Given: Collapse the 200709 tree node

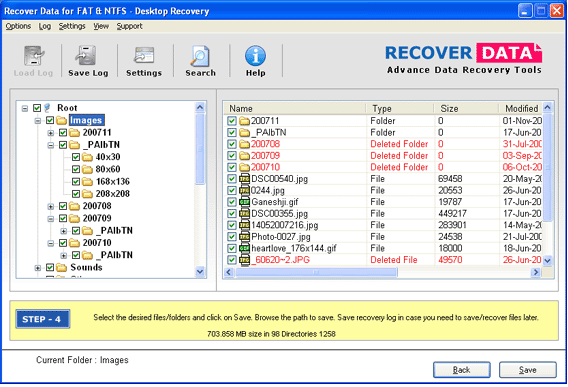Looking at the screenshot, I should [x=51, y=219].
